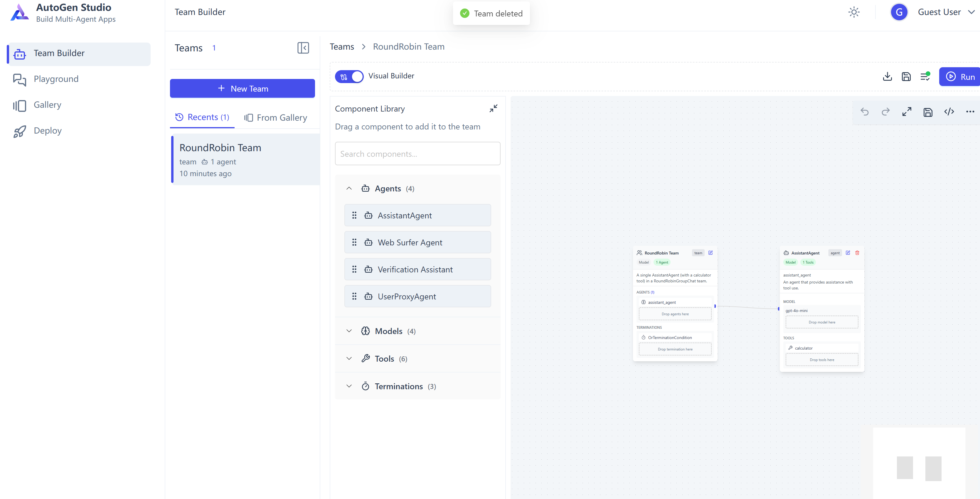Collapse the Teams sidebar panel icon

pyautogui.click(x=303, y=48)
